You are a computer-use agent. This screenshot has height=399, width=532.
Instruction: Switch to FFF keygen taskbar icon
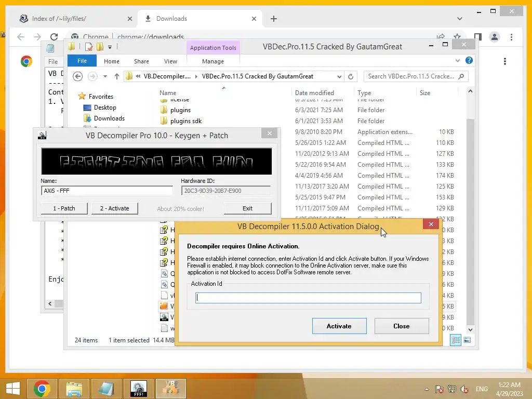coord(138,389)
